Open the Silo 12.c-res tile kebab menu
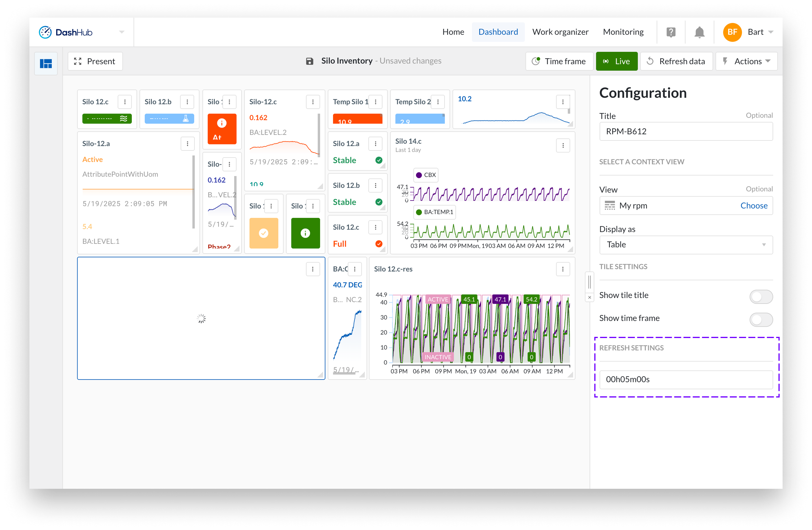This screenshot has height=530, width=812. click(563, 269)
